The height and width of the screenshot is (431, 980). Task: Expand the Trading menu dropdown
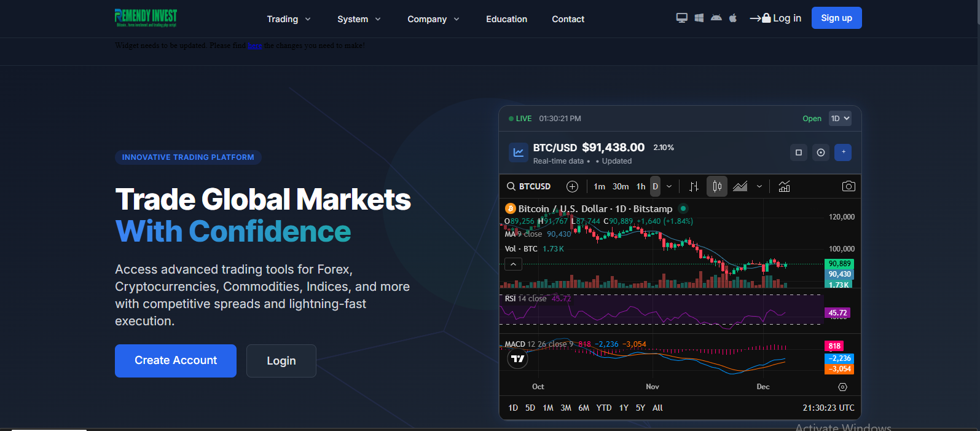(x=289, y=19)
